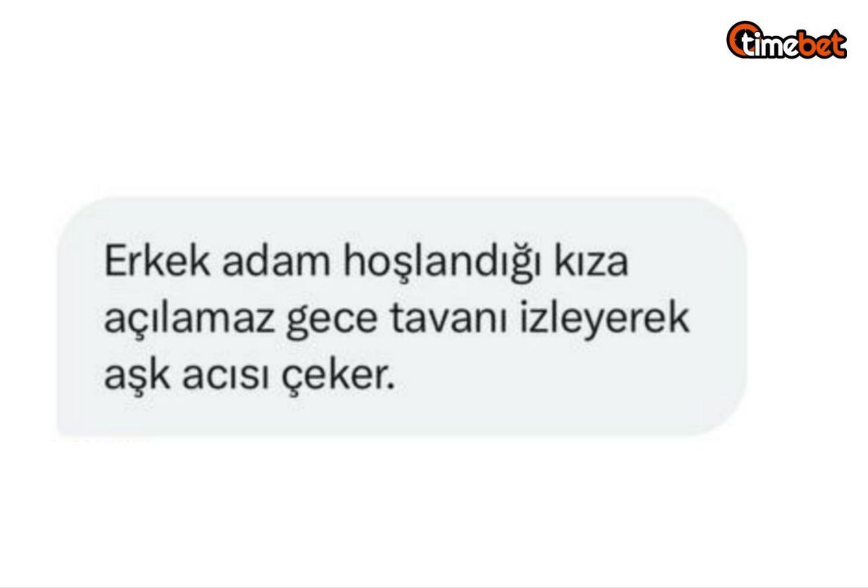
Task: Click the message bubble's bottom-left tail corner
Action: pos(65,433)
